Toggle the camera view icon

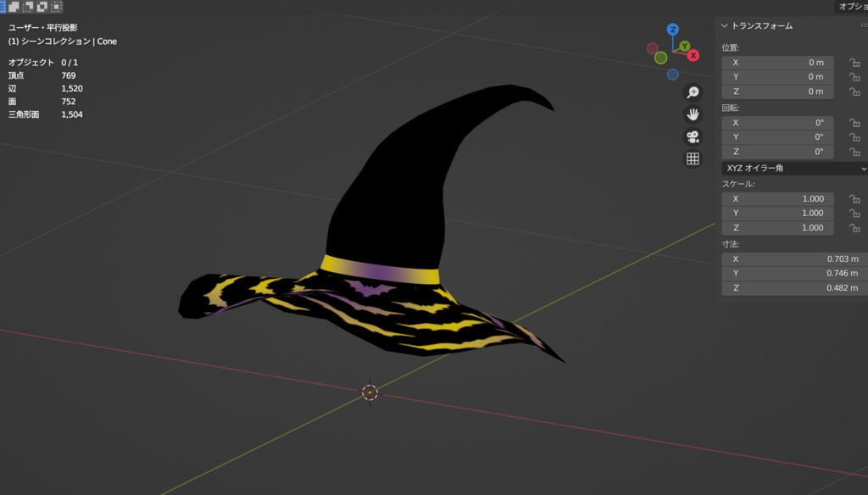click(x=693, y=136)
